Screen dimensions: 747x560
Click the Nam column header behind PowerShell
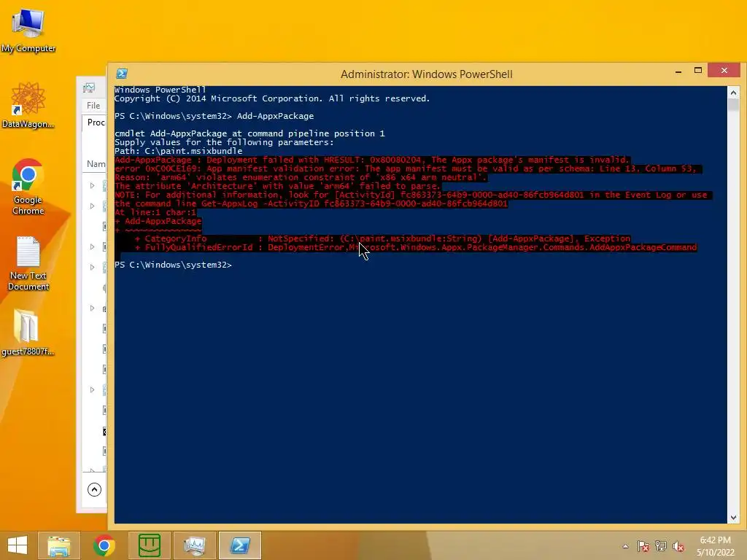pos(96,164)
